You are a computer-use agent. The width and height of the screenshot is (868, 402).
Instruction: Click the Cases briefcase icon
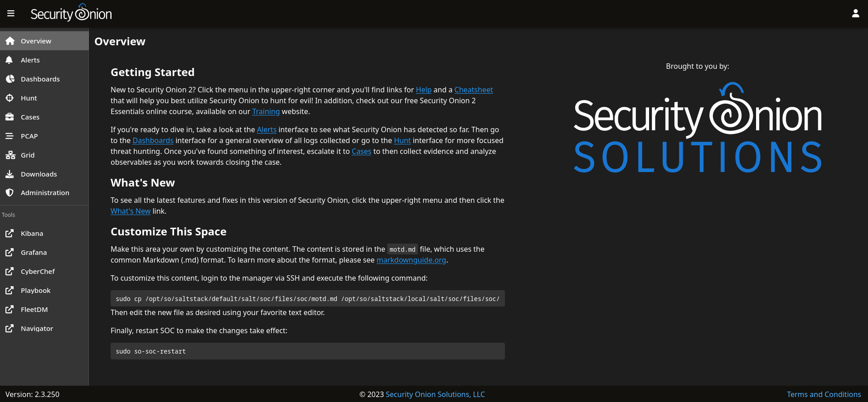tap(10, 117)
